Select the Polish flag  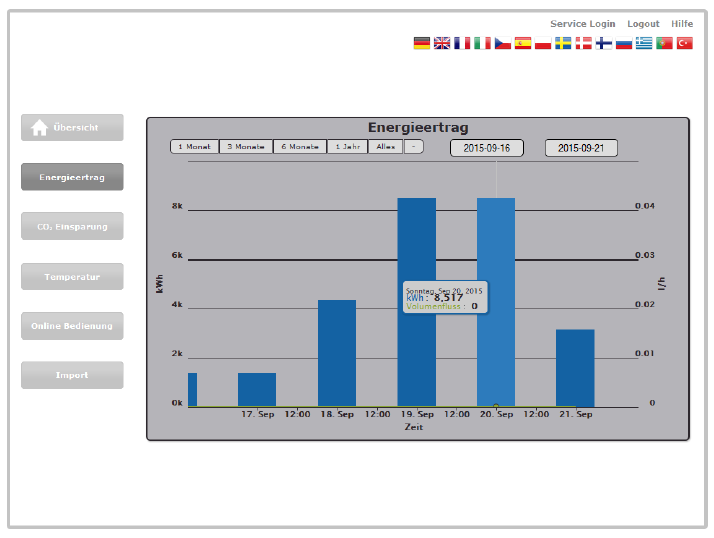543,43
